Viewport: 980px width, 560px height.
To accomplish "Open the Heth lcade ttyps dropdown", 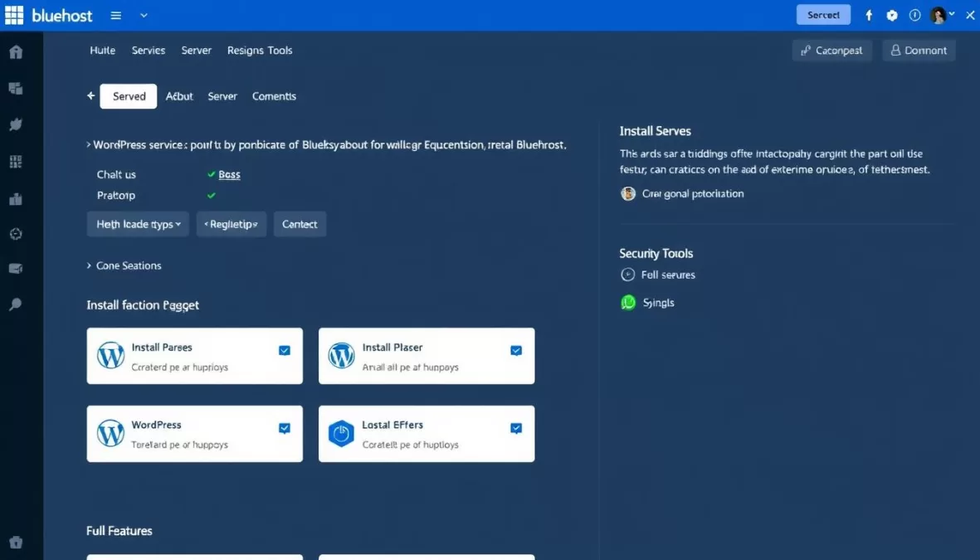I will [x=138, y=224].
